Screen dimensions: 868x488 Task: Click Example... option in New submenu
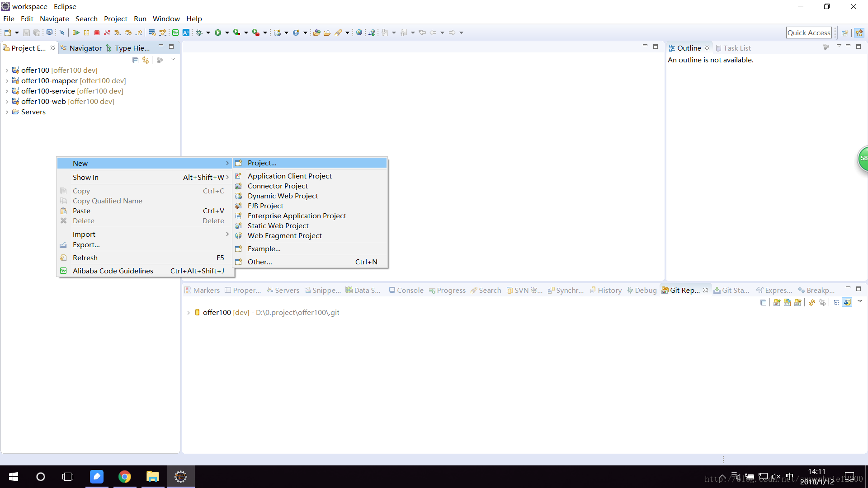[x=264, y=248]
